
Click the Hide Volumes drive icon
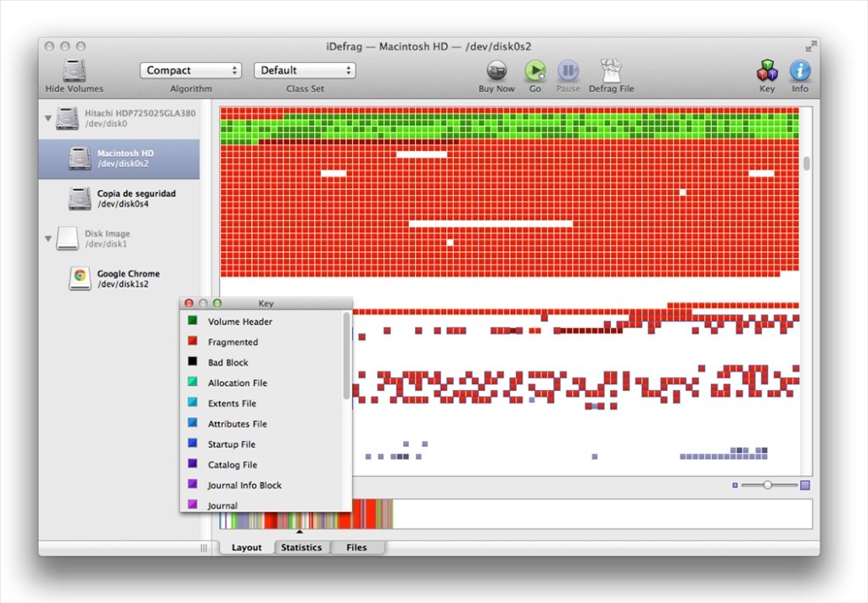(74, 70)
